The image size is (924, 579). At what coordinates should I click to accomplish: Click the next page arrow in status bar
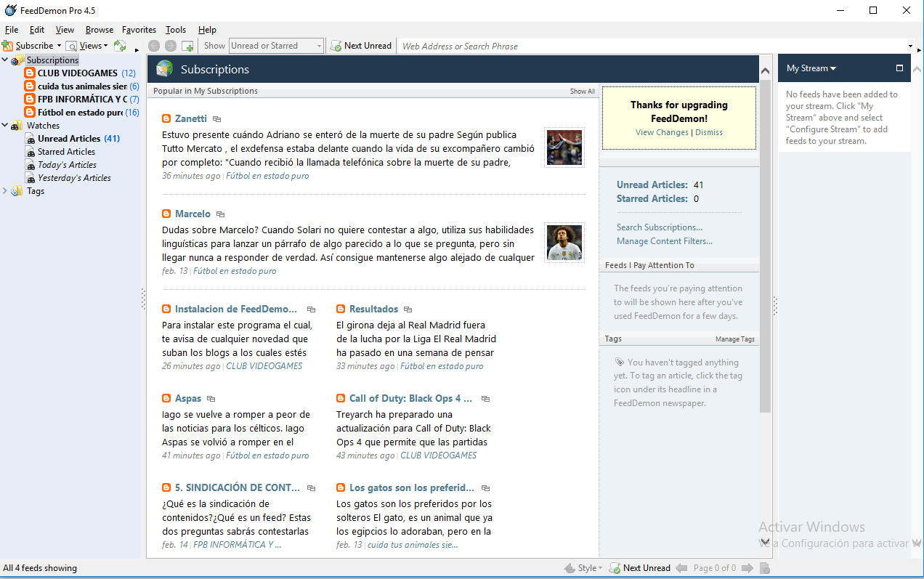tap(747, 568)
